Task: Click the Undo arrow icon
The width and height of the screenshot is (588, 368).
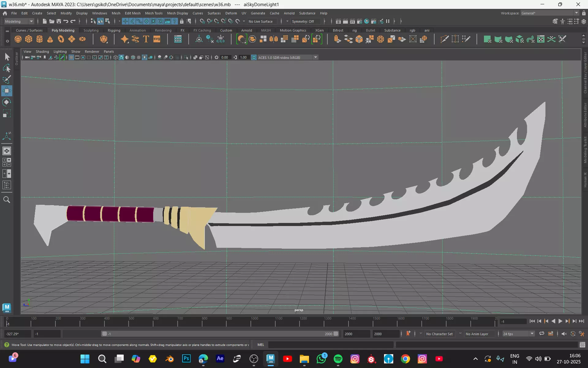Action: pyautogui.click(x=66, y=21)
